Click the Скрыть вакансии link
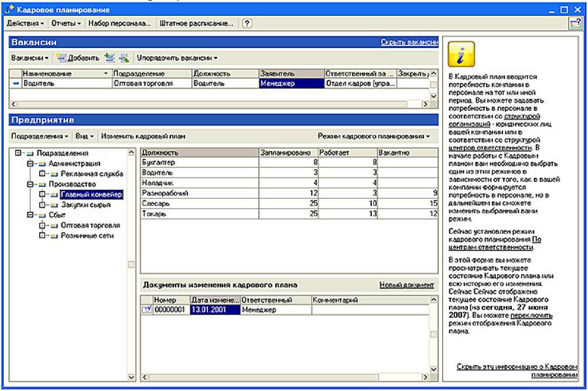 (409, 42)
